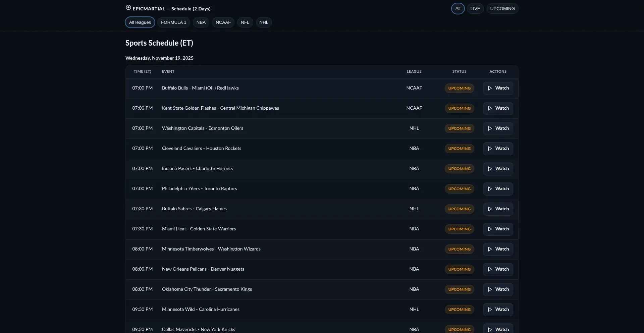Filter schedule by NHL league

point(264,22)
